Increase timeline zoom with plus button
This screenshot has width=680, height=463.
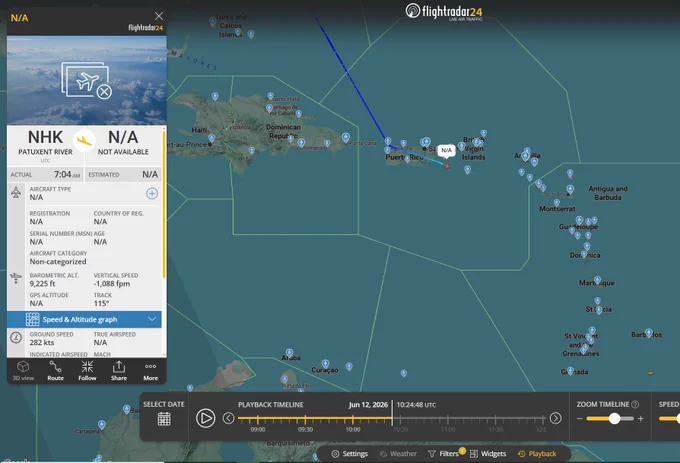tap(641, 418)
